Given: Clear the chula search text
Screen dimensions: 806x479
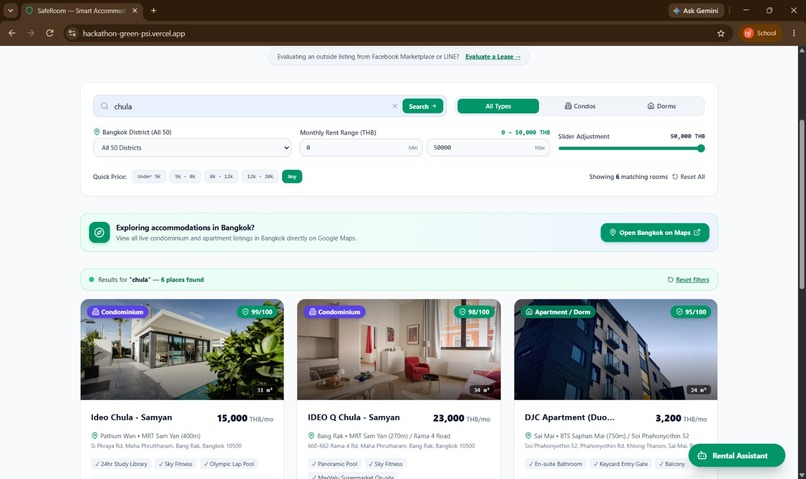Looking at the screenshot, I should 394,106.
